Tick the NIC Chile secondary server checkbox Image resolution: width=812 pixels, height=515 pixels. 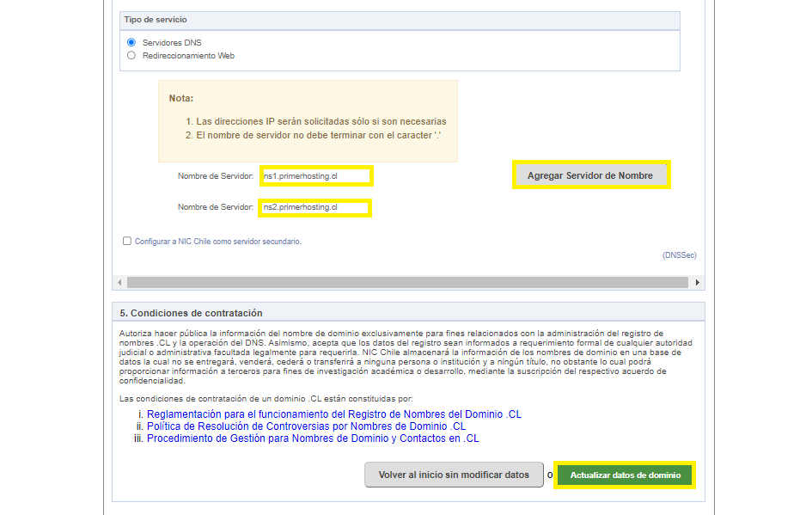(127, 242)
